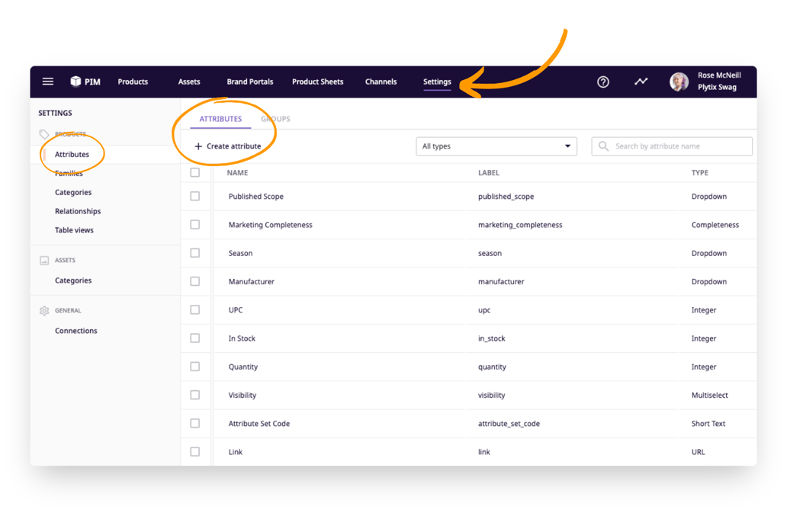Open the Channels section in top navigation
This screenshot has width=787, height=532.
pyautogui.click(x=381, y=82)
